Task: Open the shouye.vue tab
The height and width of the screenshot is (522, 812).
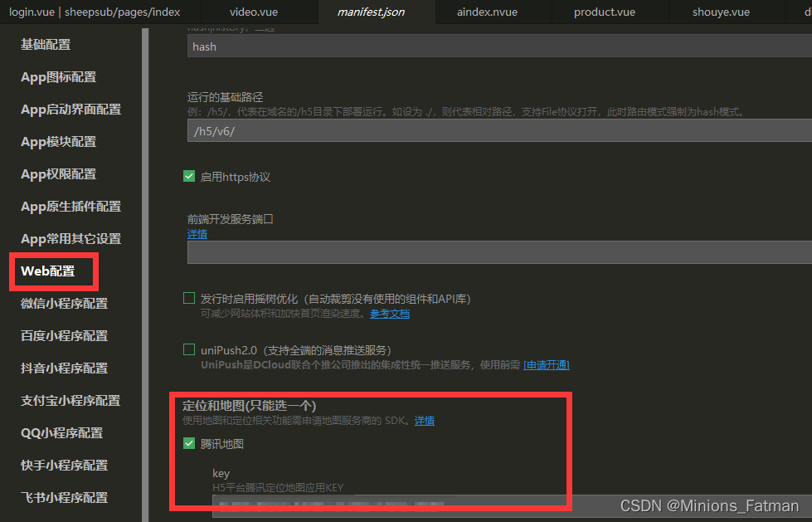Action: [721, 12]
